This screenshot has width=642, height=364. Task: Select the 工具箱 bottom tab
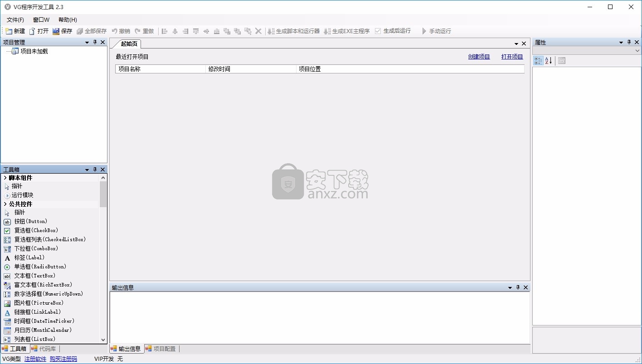coord(15,349)
